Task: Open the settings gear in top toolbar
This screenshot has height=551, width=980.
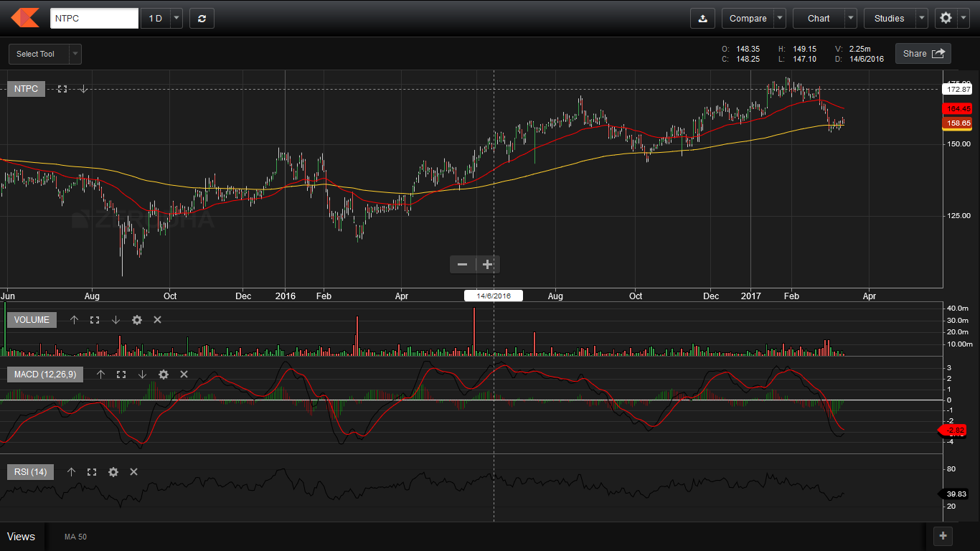Action: tap(946, 19)
